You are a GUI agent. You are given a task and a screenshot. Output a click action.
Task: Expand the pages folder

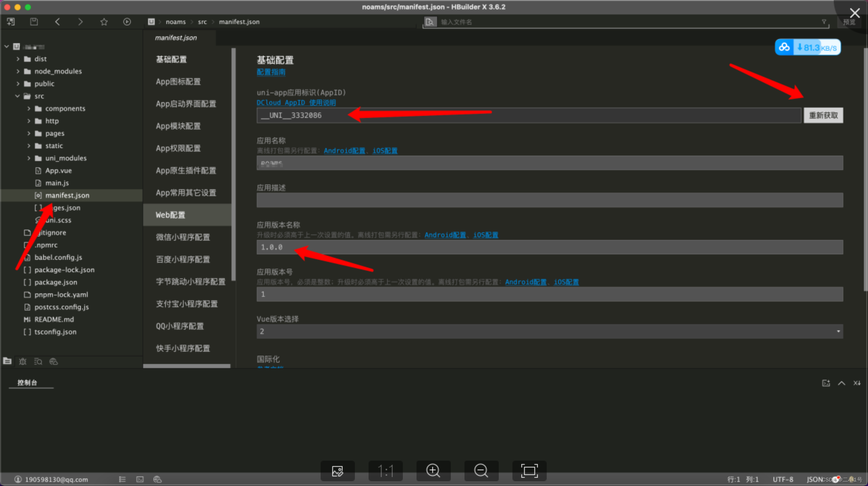coord(29,133)
